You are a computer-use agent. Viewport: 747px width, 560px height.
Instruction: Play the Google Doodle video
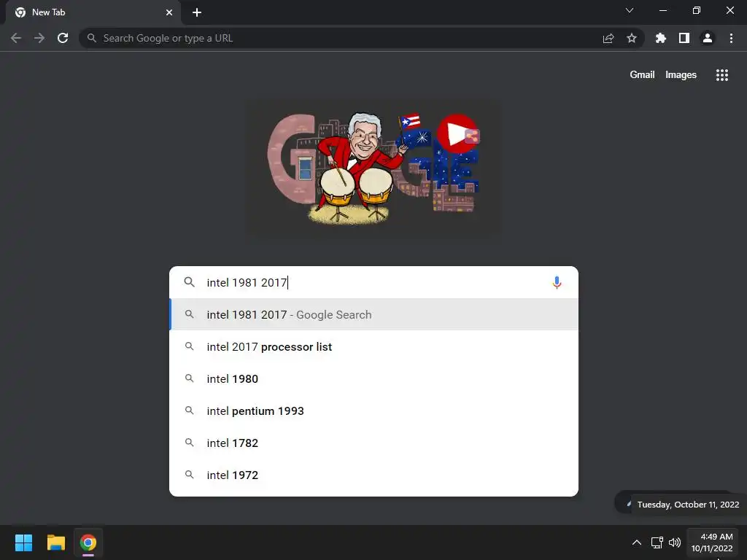pyautogui.click(x=454, y=134)
